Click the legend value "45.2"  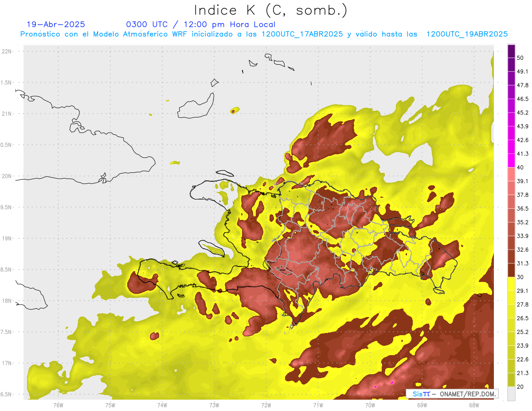point(523,113)
